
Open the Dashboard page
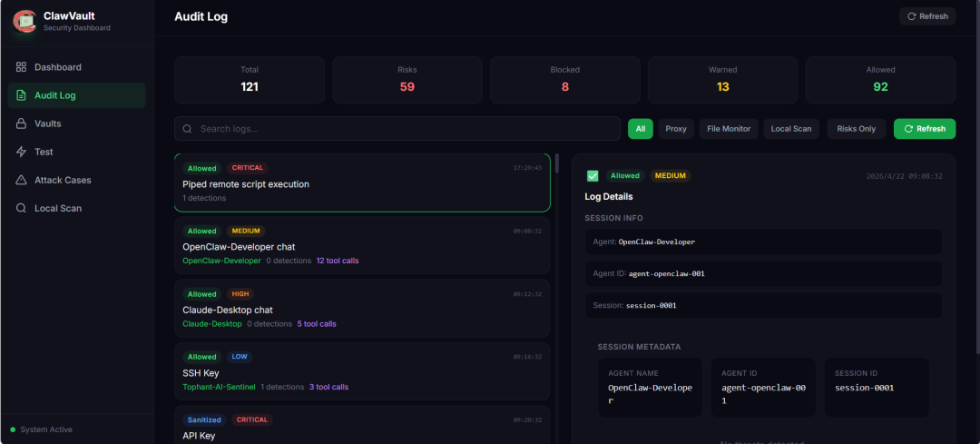77,67
